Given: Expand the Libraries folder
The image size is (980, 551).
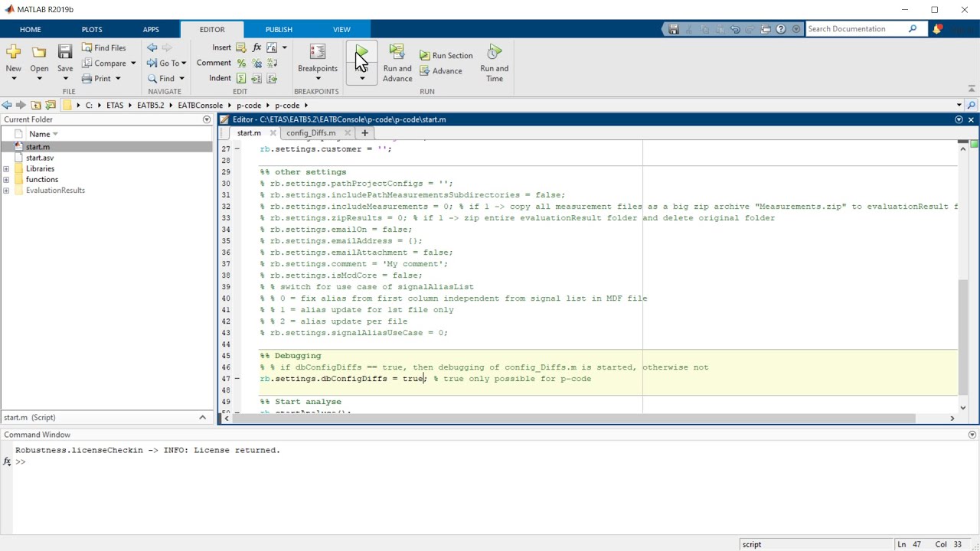Looking at the screenshot, I should pos(6,168).
